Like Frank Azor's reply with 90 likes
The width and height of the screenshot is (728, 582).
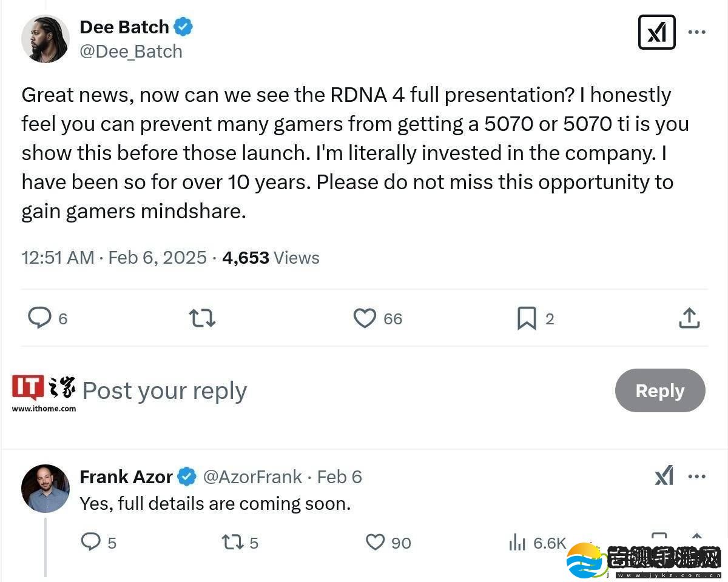[x=375, y=541]
